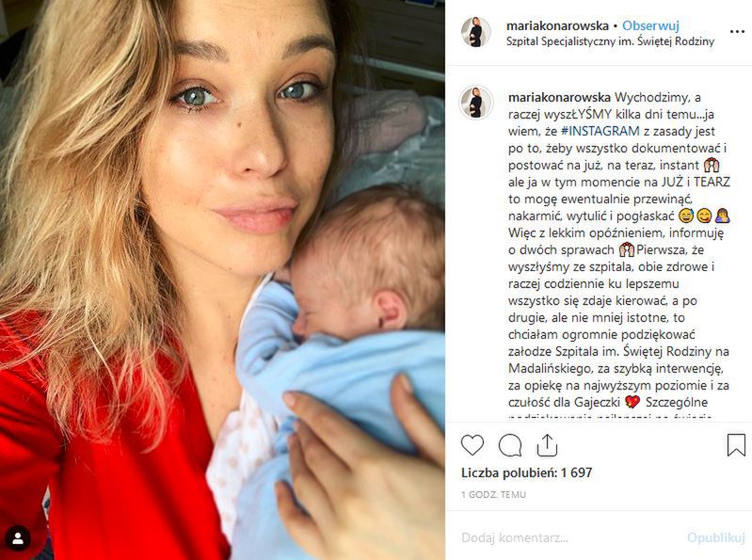Click the selfie photo with the baby

(222, 280)
